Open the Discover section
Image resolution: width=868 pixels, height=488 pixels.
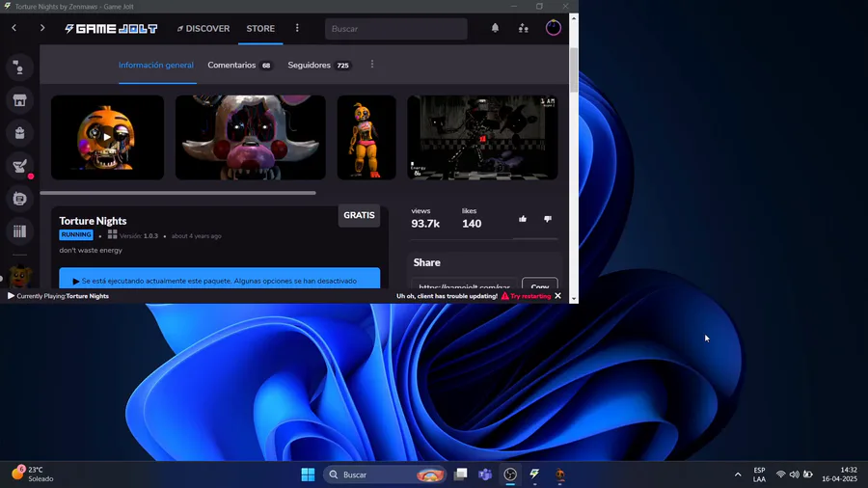(x=203, y=29)
